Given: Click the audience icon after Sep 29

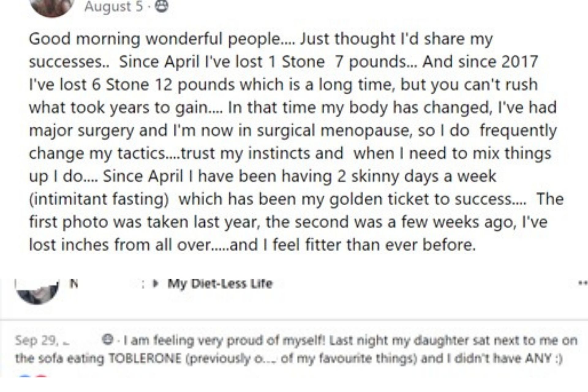Looking at the screenshot, I should 107,340.
